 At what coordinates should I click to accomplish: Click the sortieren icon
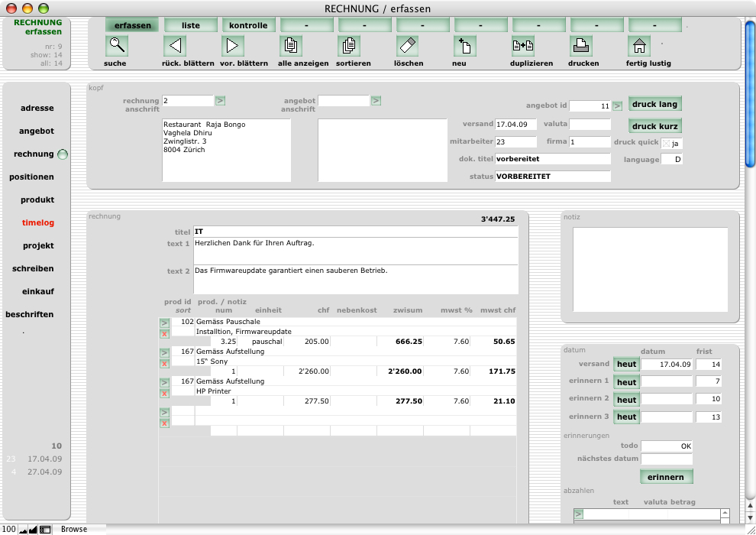pos(349,46)
